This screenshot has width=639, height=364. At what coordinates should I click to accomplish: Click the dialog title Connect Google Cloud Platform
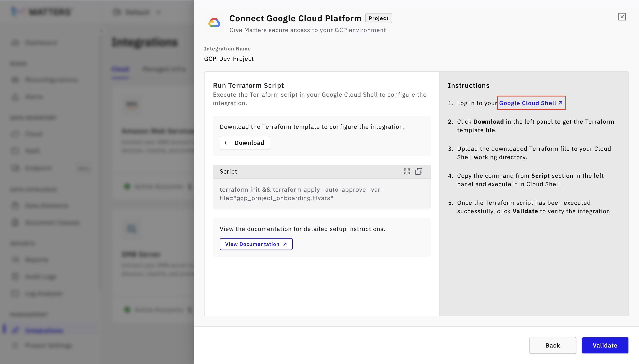(x=295, y=18)
